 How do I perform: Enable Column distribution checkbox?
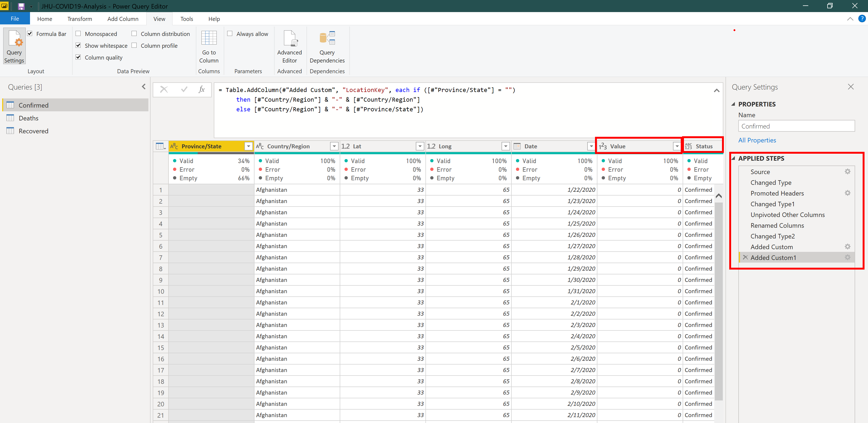(134, 34)
